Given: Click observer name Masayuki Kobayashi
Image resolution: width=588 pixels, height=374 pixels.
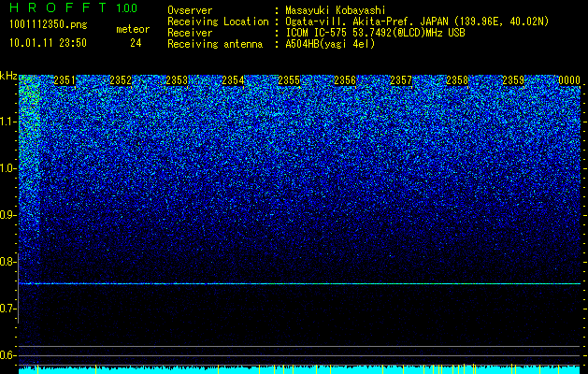Looking at the screenshot, I should 336,10.
